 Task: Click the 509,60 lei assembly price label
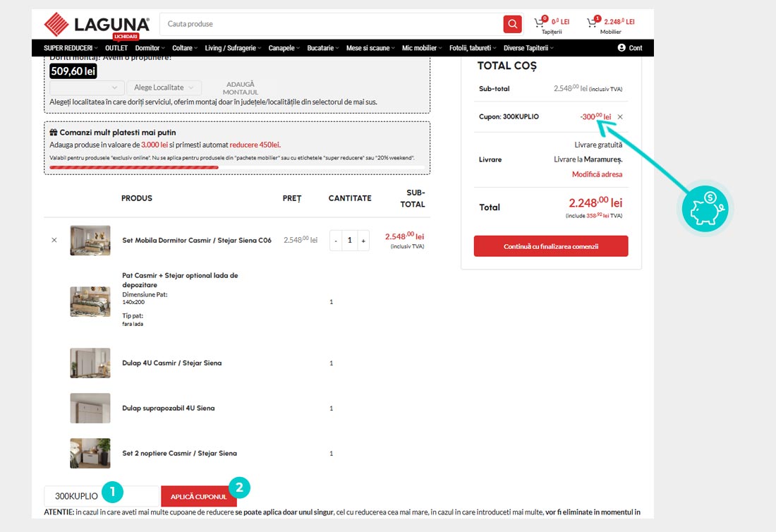pyautogui.click(x=73, y=71)
